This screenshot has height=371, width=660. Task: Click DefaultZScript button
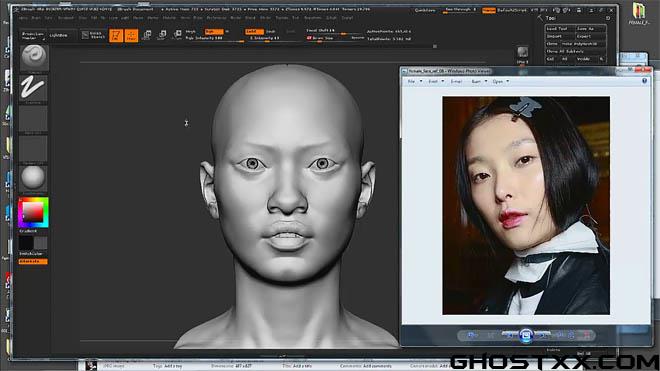tap(512, 11)
